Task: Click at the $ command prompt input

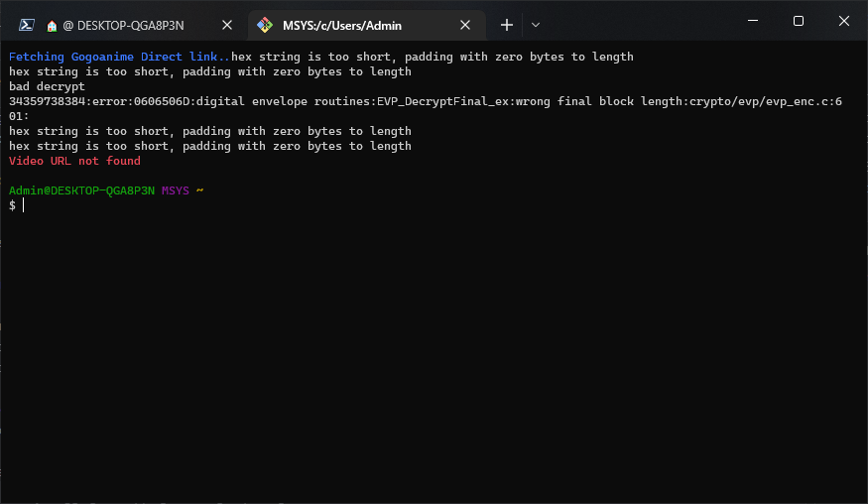Action: [22, 205]
